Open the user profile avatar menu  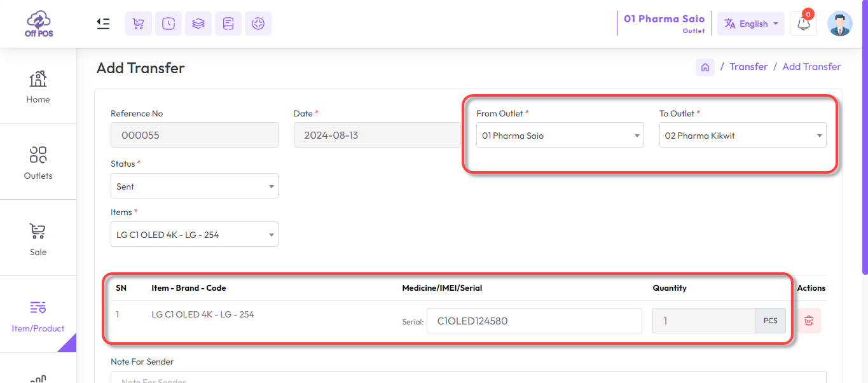839,24
